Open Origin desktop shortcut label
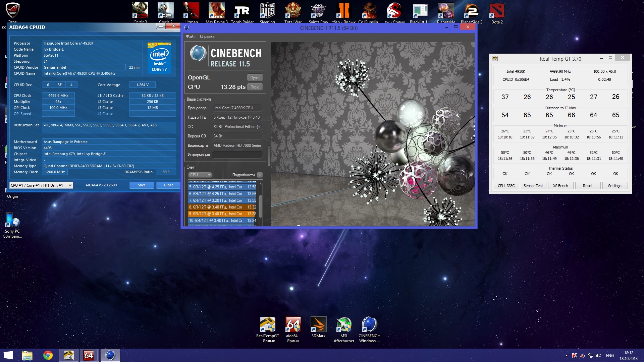Screen dimensions: 644x362 (12, 196)
